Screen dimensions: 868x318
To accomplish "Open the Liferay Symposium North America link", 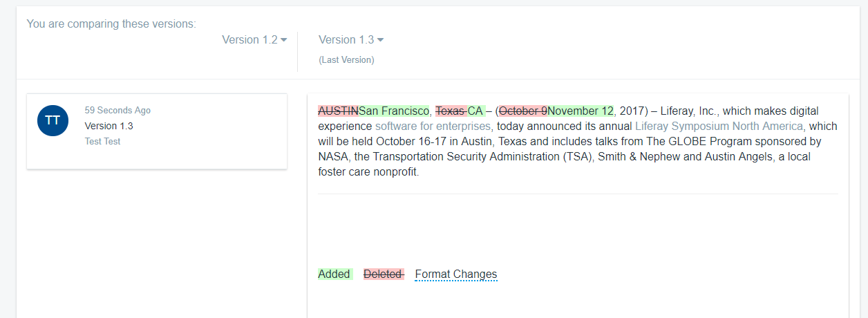I will 719,127.
